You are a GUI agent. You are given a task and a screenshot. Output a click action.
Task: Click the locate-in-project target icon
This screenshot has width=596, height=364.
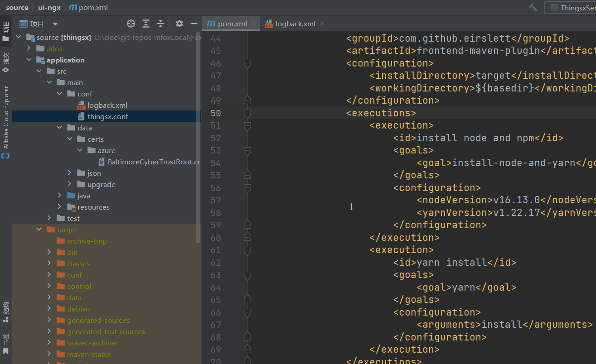pyautogui.click(x=131, y=24)
